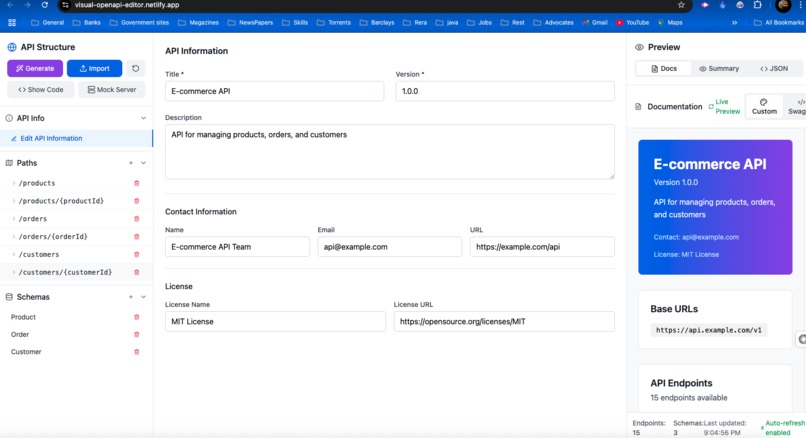Toggle Auto-refresh enabled status
Image resolution: width=806 pixels, height=438 pixels.
(782, 428)
